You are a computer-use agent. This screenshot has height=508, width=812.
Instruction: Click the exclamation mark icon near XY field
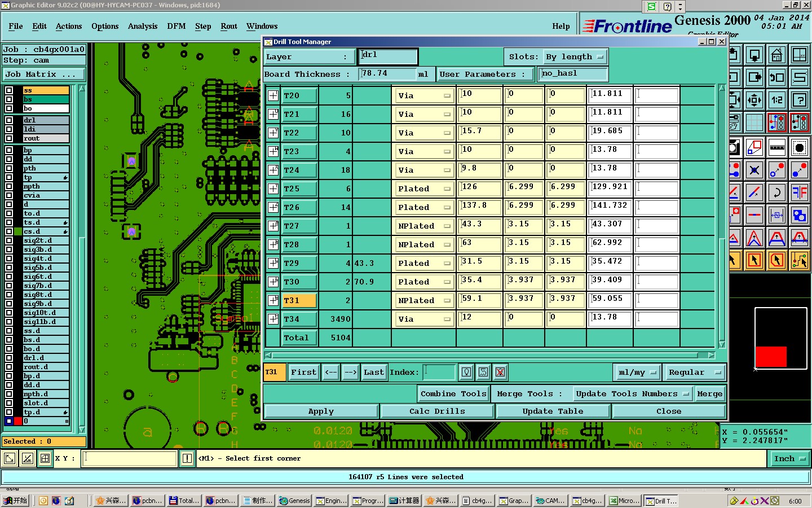point(187,458)
